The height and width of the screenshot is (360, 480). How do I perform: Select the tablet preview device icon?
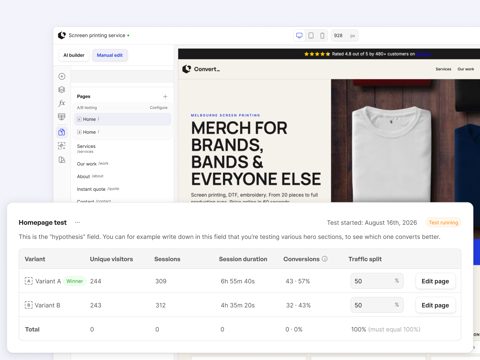pos(311,35)
